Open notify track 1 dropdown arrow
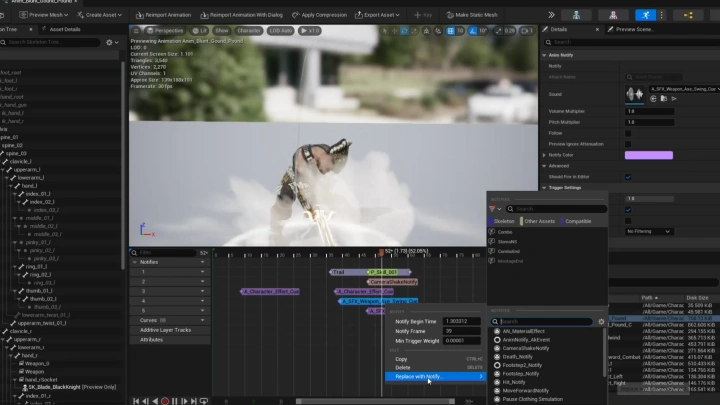 [202, 272]
